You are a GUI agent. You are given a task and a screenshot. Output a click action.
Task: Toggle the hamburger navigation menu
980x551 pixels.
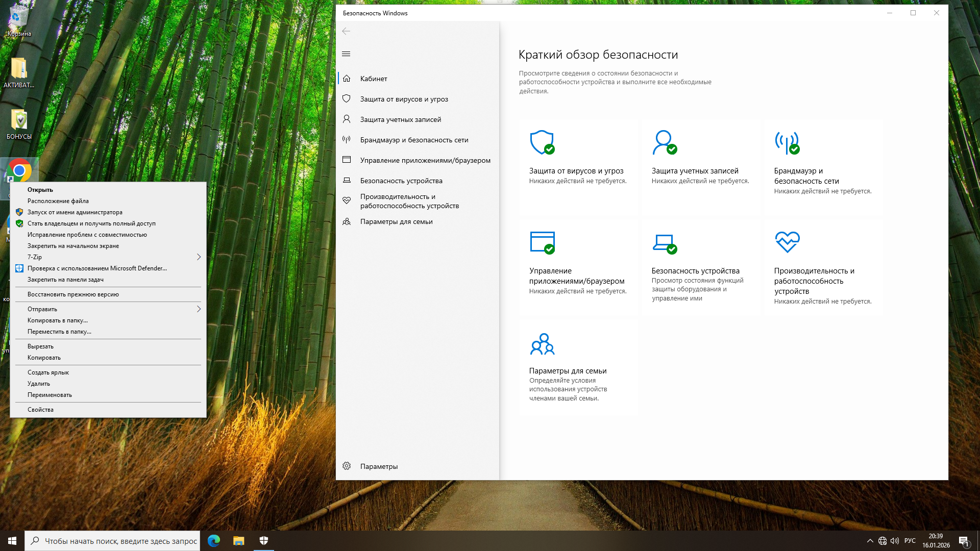346,54
